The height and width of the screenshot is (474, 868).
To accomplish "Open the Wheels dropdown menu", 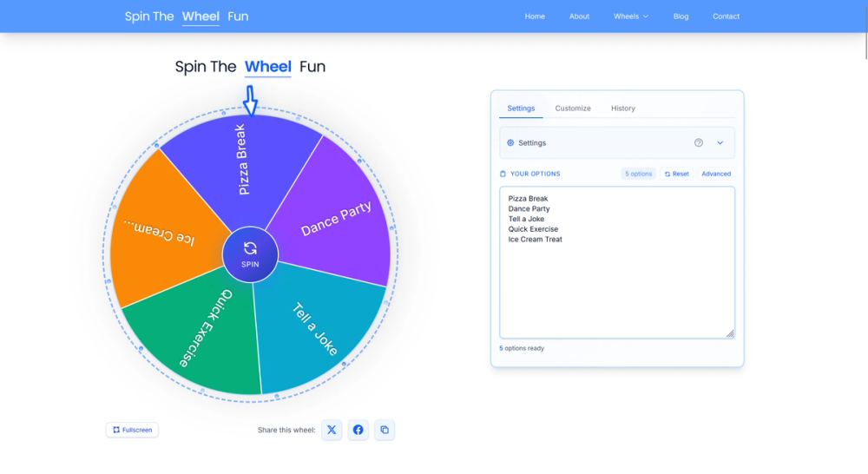I will [x=630, y=16].
